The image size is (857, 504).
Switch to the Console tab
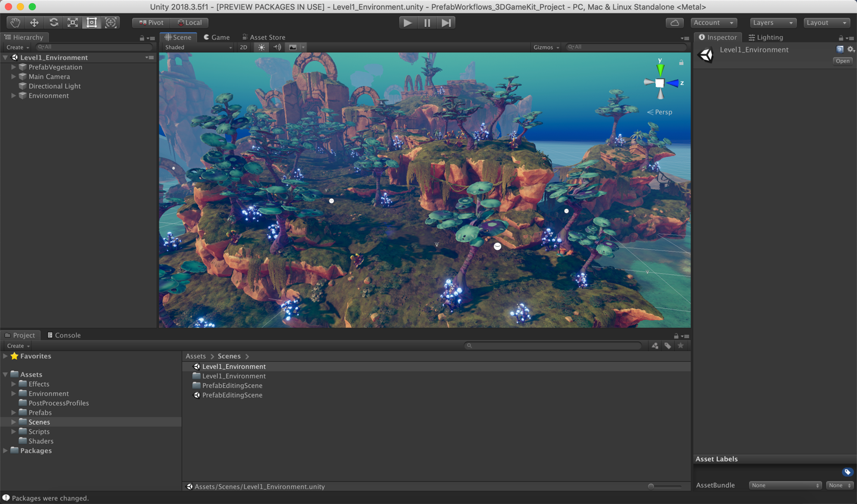pos(64,336)
